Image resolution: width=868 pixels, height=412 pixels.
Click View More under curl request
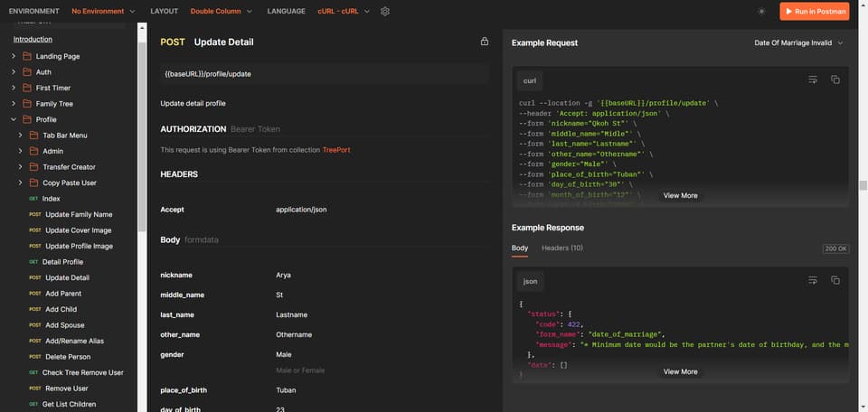(x=680, y=196)
